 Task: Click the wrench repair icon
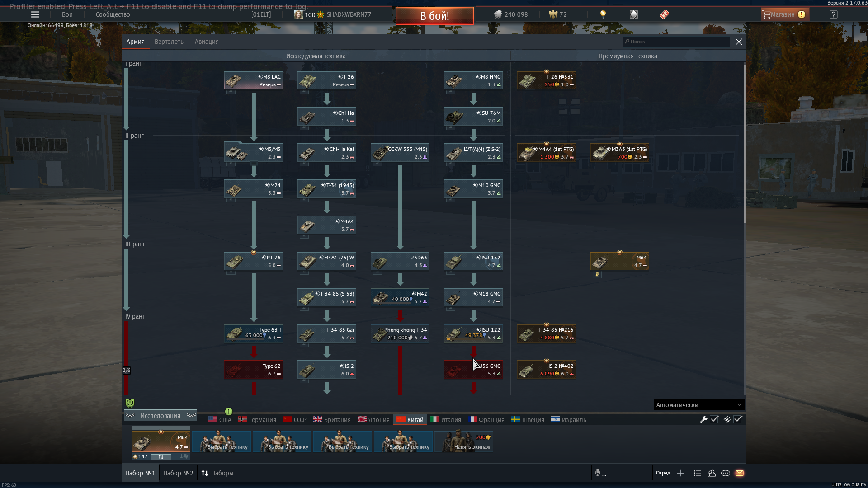pos(703,419)
